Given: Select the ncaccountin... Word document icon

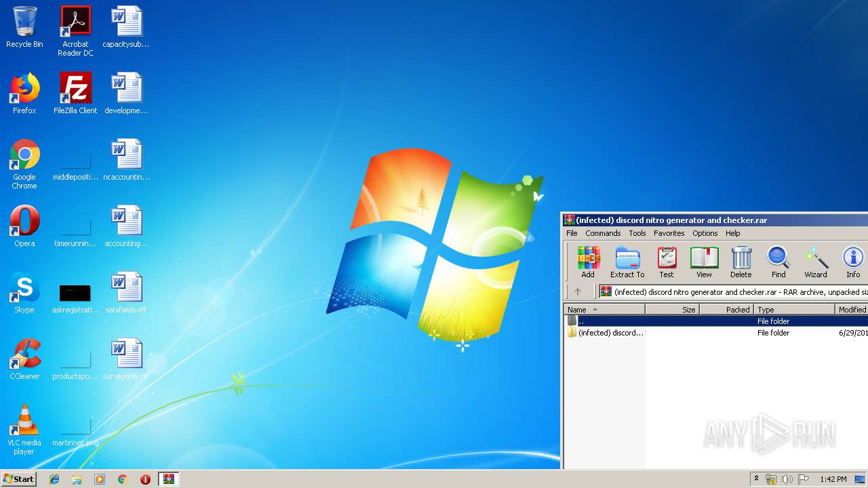Looking at the screenshot, I should click(x=126, y=160).
